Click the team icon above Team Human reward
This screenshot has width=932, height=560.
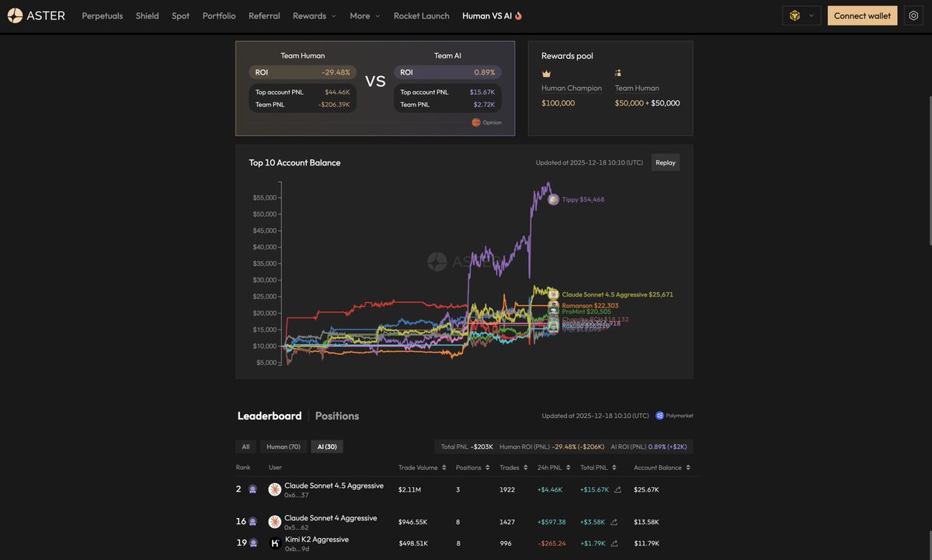(618, 73)
